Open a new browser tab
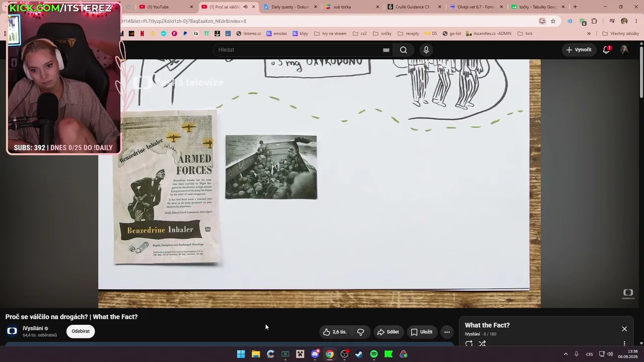 pos(575,7)
